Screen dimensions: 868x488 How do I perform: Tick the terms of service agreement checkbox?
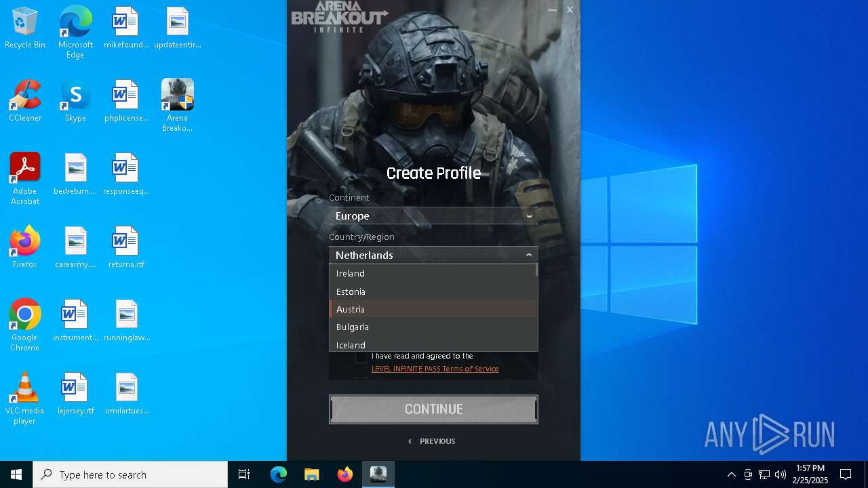coord(361,357)
